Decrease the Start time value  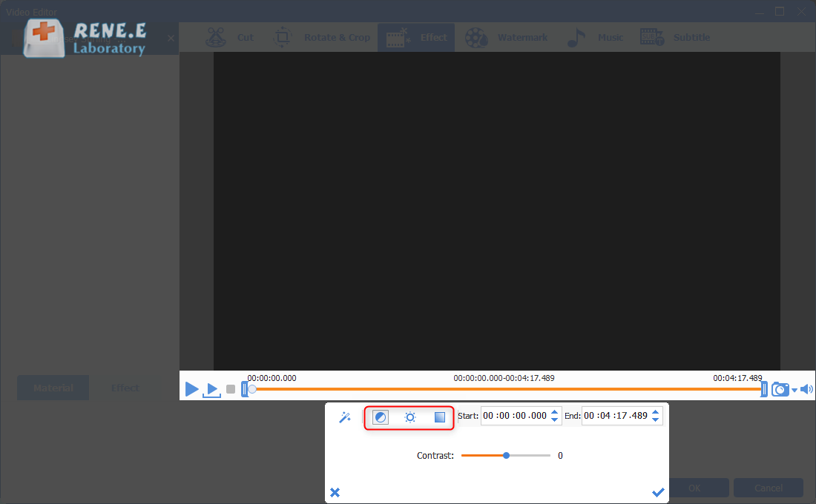(x=555, y=420)
